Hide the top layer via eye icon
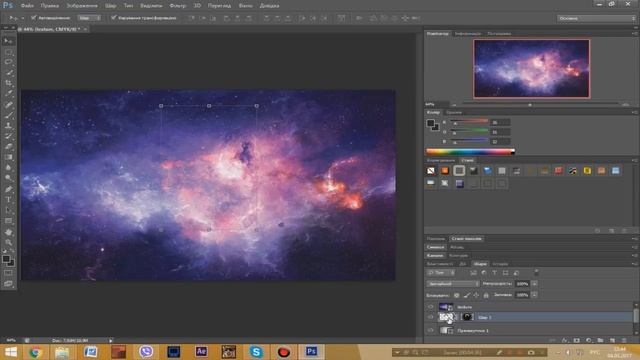 pyautogui.click(x=431, y=307)
